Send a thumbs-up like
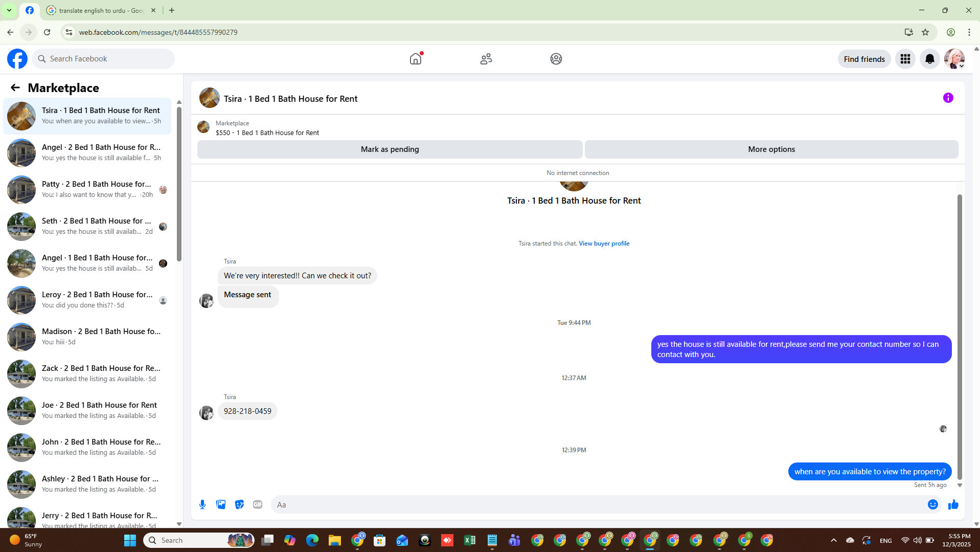 pos(953,504)
